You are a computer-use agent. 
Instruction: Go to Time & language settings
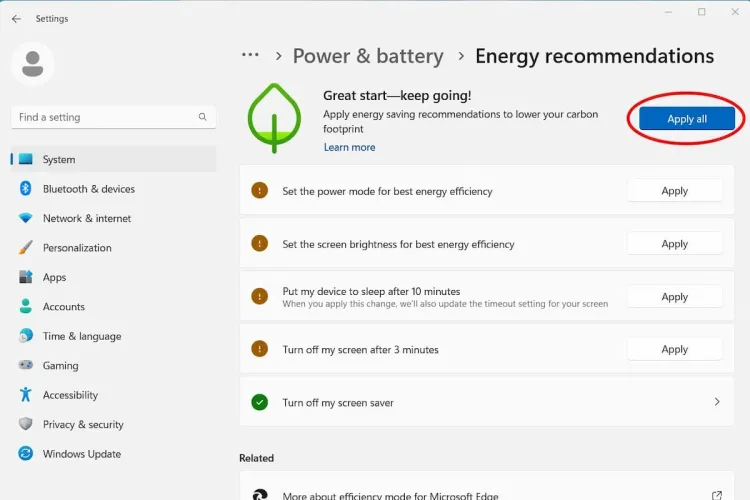coord(81,336)
